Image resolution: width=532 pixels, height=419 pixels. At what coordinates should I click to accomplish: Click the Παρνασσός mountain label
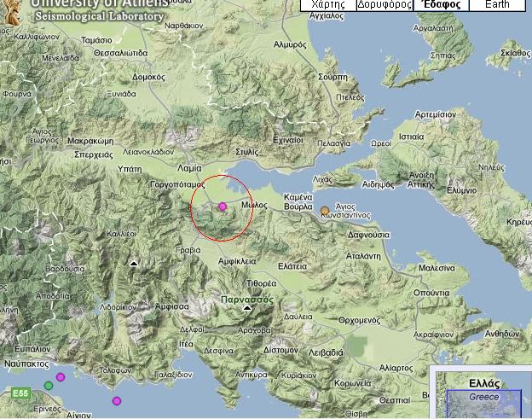click(246, 300)
